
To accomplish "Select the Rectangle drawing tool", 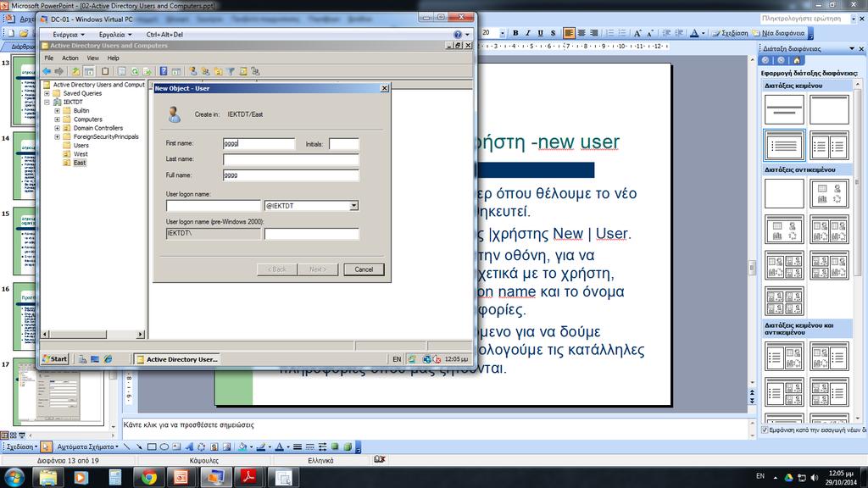I will pyautogui.click(x=152, y=446).
